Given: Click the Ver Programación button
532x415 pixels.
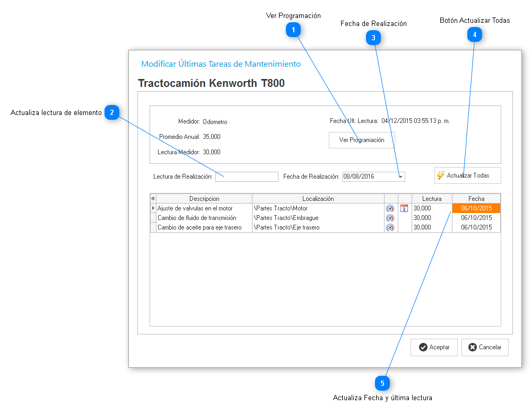Looking at the screenshot, I should [x=362, y=140].
